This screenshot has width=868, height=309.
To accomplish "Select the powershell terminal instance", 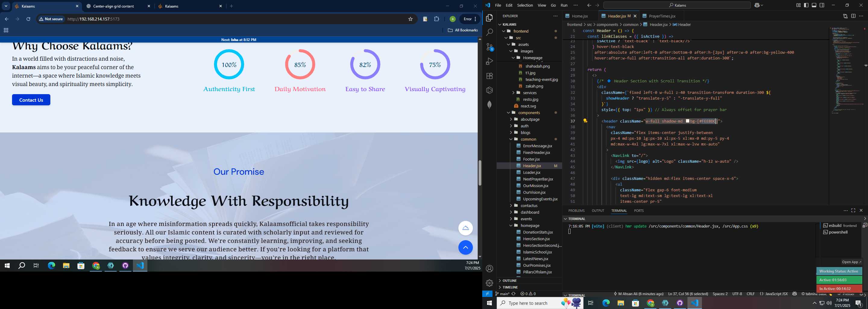I will 838,232.
